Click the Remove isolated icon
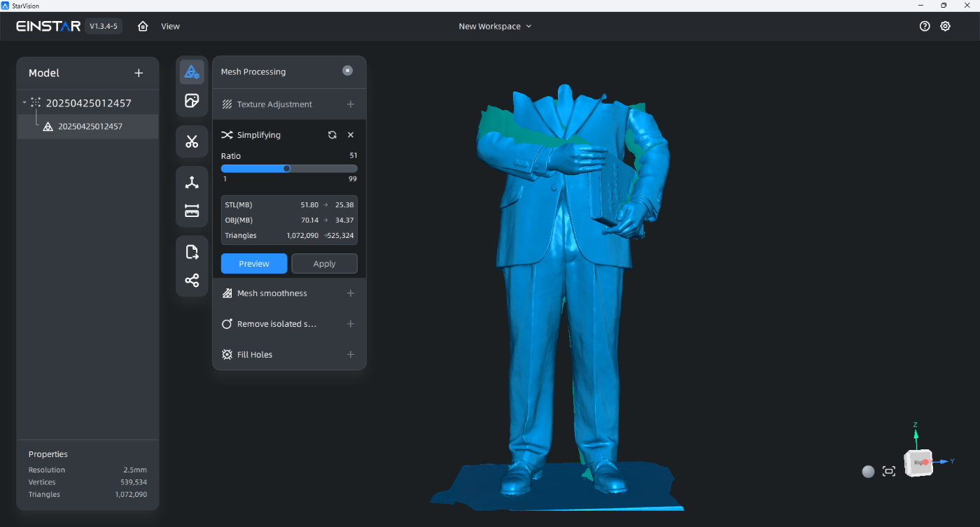 point(227,324)
